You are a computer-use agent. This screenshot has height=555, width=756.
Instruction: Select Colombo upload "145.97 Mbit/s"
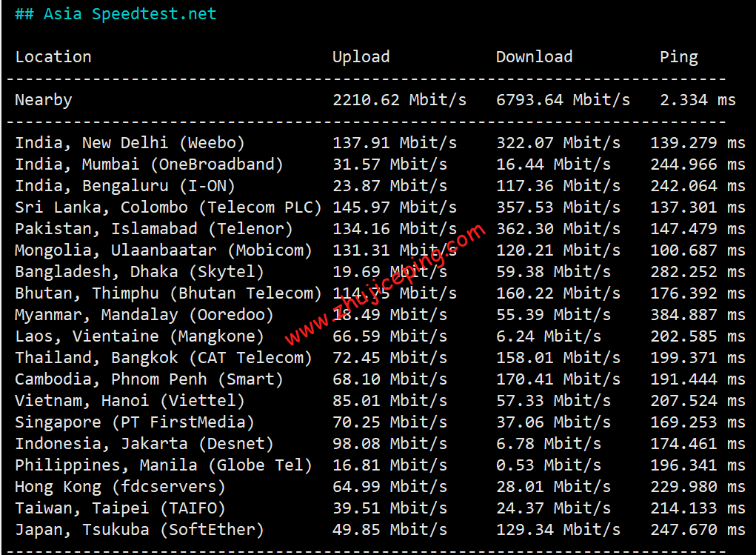(x=395, y=207)
